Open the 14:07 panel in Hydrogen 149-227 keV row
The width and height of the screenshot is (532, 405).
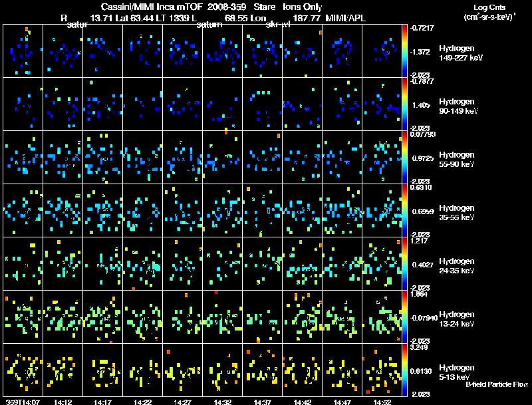tap(23, 51)
